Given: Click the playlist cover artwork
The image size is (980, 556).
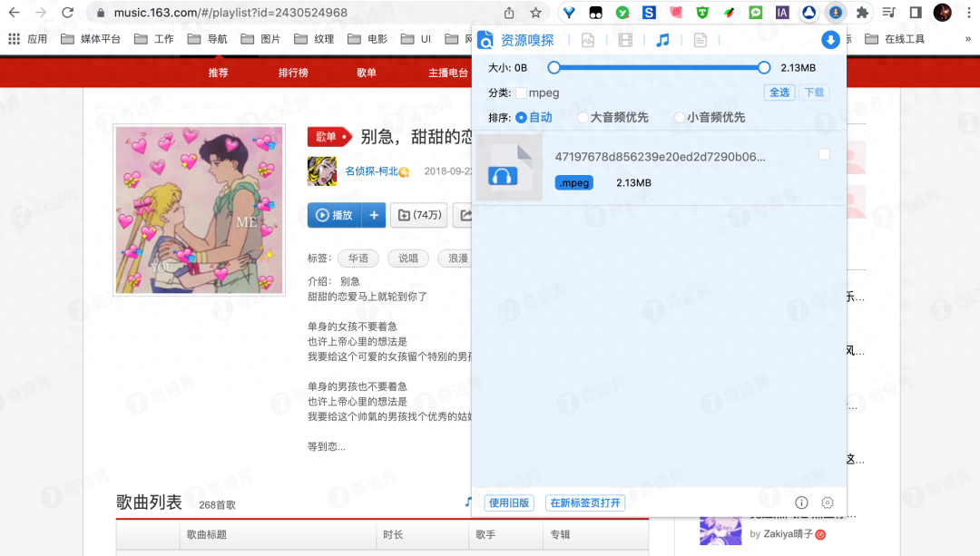Looking at the screenshot, I should [200, 210].
